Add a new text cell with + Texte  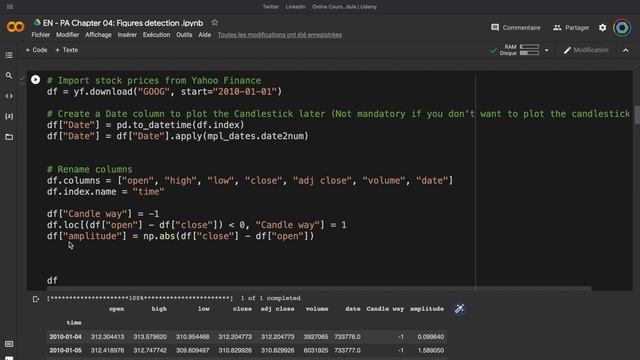pos(67,50)
